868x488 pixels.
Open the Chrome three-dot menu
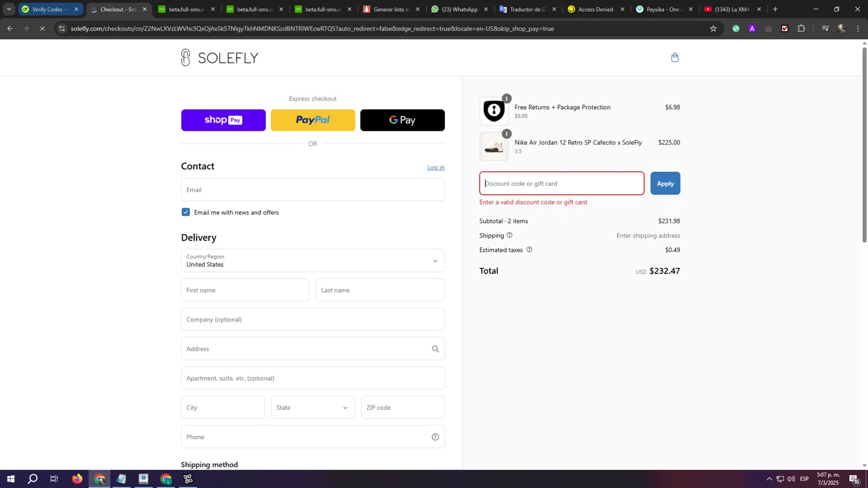pyautogui.click(x=858, y=28)
